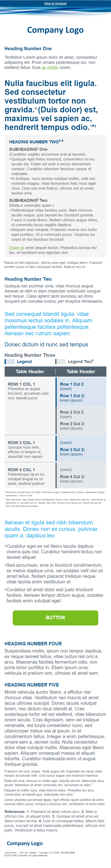Select the second Table Header column
Image resolution: width=111 pixels, height=868 pixels.
click(81, 371)
